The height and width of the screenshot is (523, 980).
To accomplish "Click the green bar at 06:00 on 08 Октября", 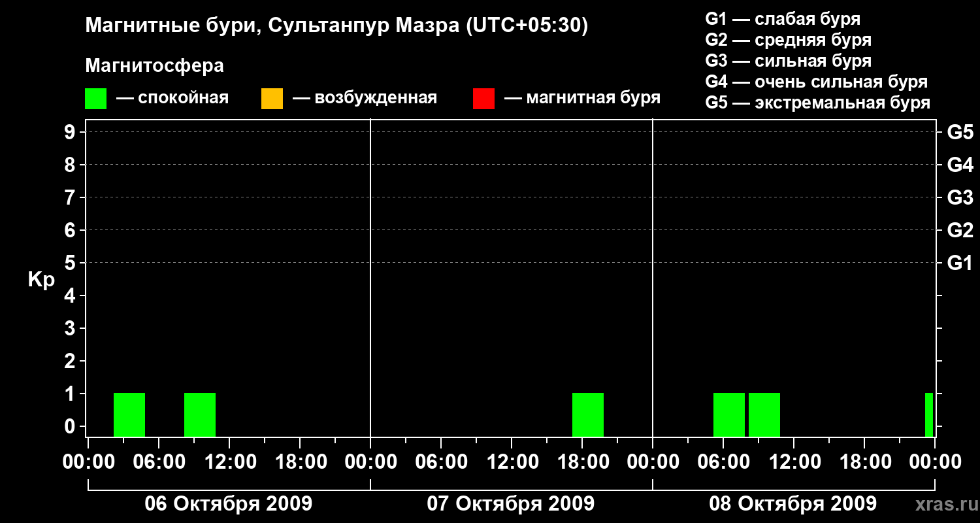I will point(729,414).
